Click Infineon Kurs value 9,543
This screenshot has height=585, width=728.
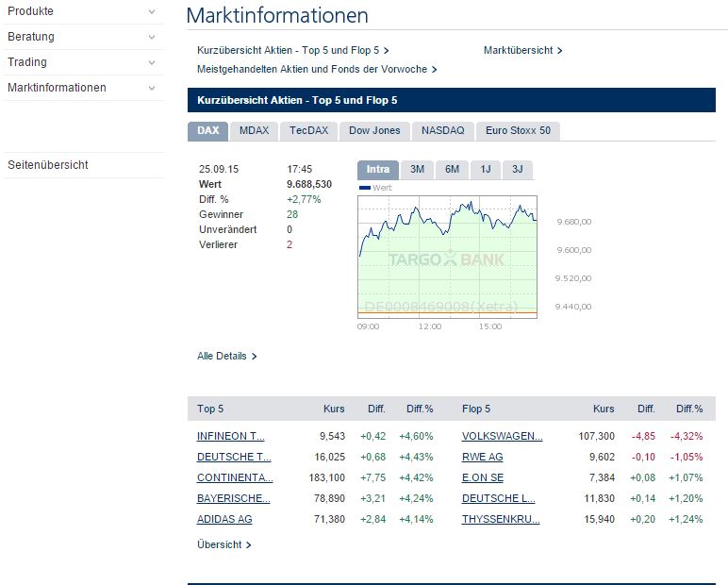click(332, 436)
